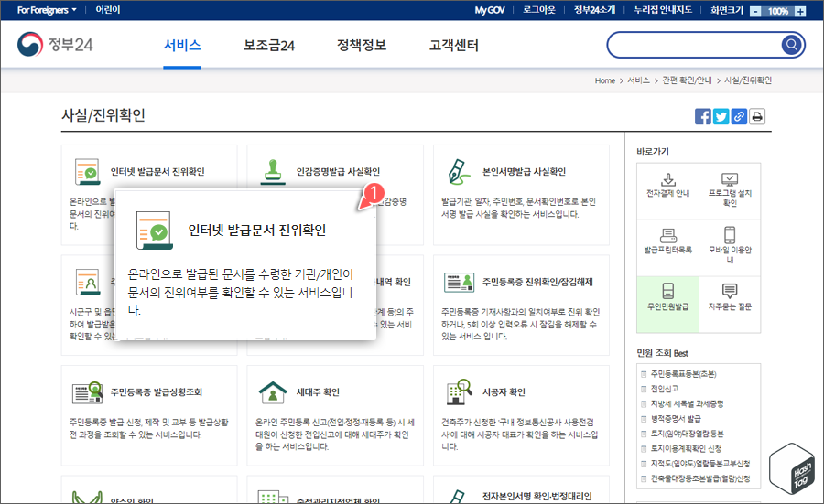Open 정부24소개 link
Image resolution: width=824 pixels, height=504 pixels.
tap(594, 10)
